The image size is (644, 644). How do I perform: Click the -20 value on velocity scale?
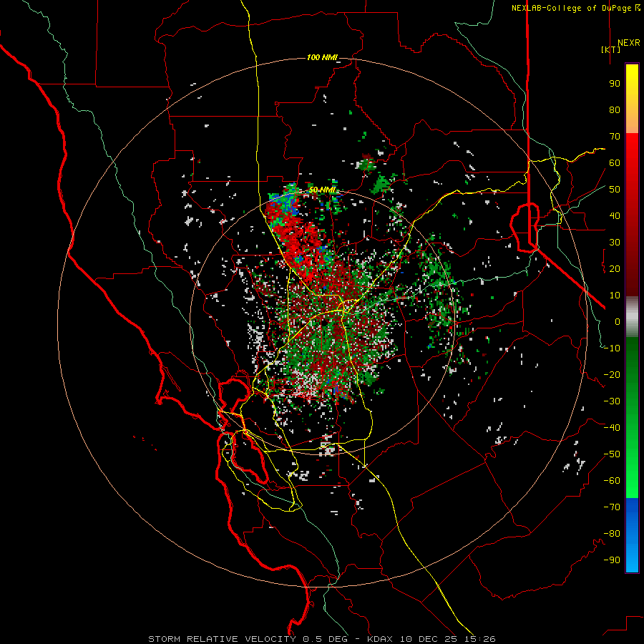pos(612,375)
